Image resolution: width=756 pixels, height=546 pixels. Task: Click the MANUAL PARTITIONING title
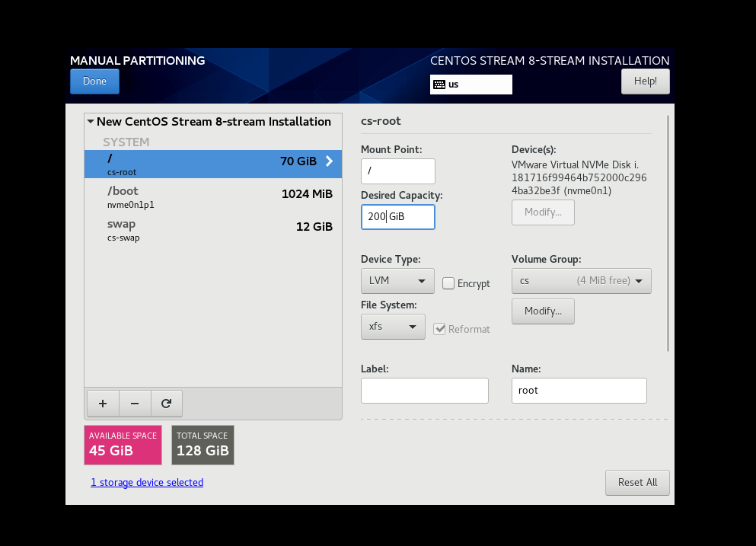tap(137, 60)
